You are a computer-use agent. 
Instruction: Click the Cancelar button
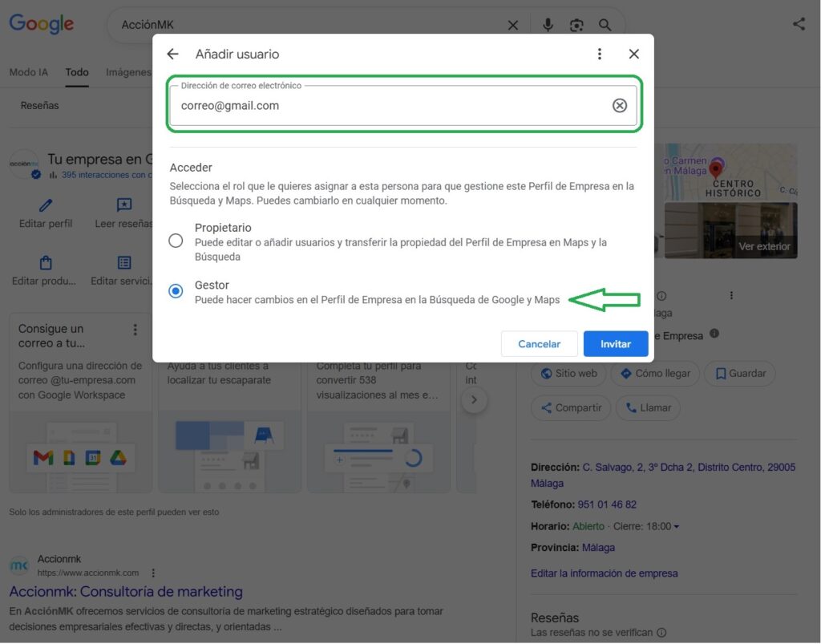pos(539,344)
